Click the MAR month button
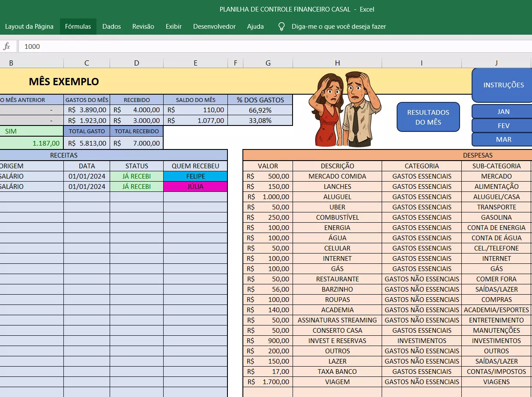 pyautogui.click(x=503, y=139)
